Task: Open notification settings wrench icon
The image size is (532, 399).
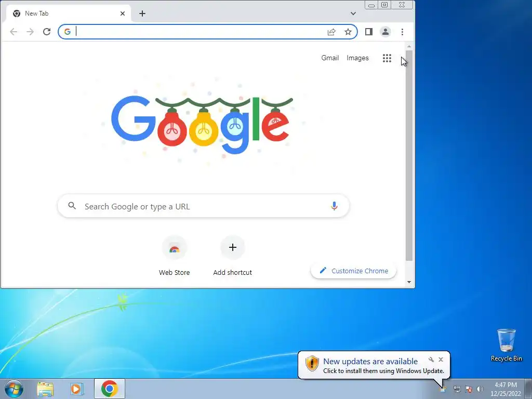Action: (x=431, y=360)
